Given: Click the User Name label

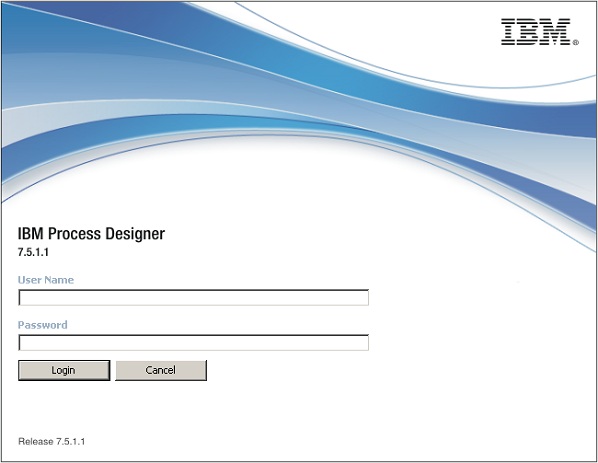Looking at the screenshot, I should tap(46, 280).
